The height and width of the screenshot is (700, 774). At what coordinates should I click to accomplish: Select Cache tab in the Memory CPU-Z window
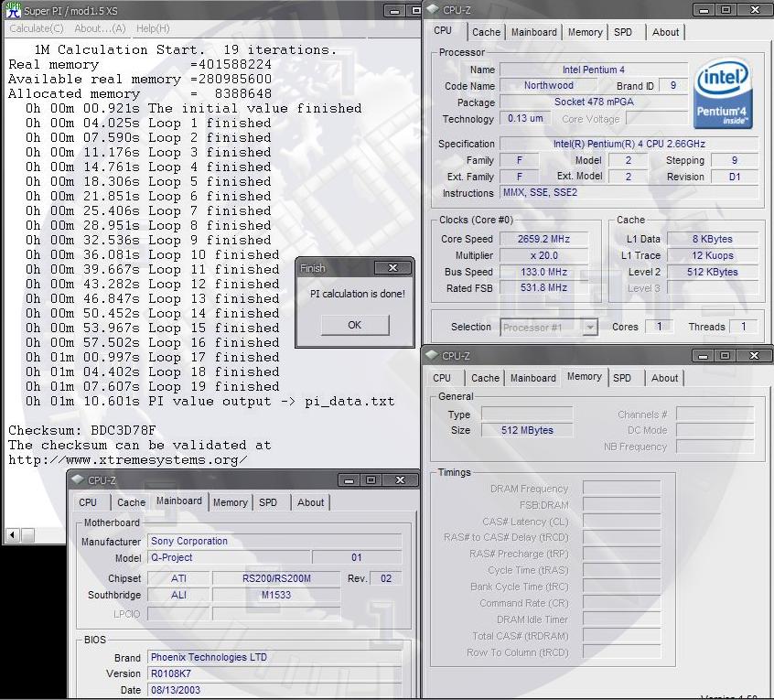click(485, 378)
